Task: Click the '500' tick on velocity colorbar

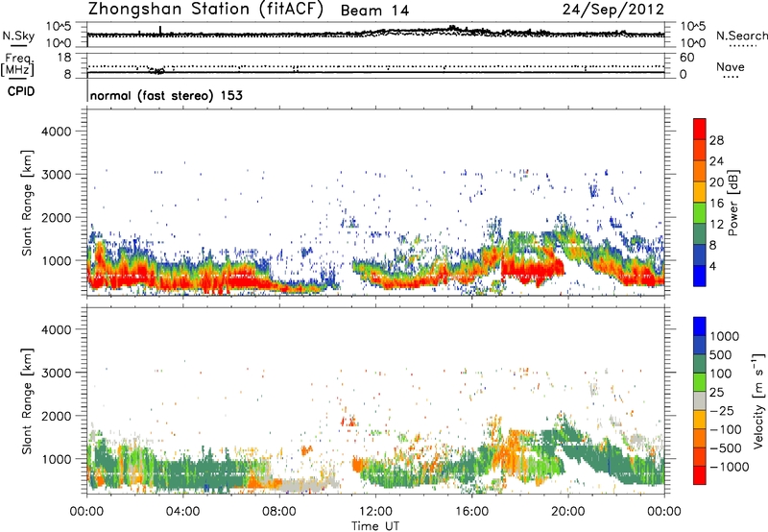Action: (721, 354)
